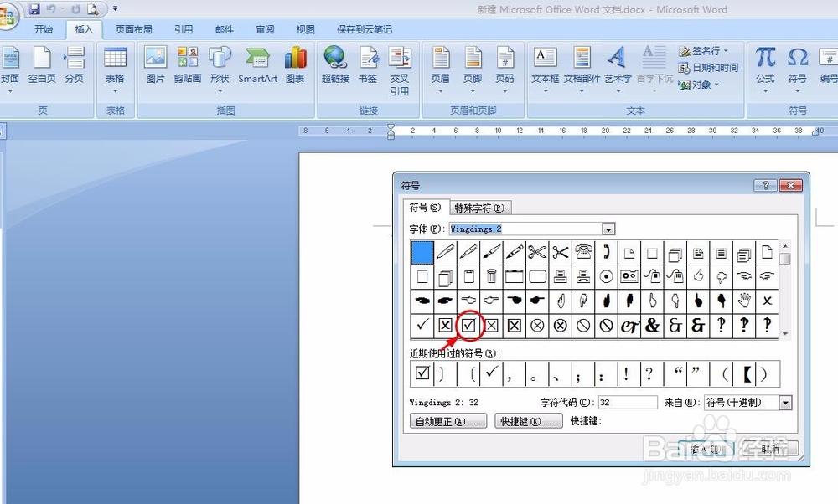Click Print Preview in Quick Access Toolbar
Viewport: 838px width, 504px height.
[93, 9]
